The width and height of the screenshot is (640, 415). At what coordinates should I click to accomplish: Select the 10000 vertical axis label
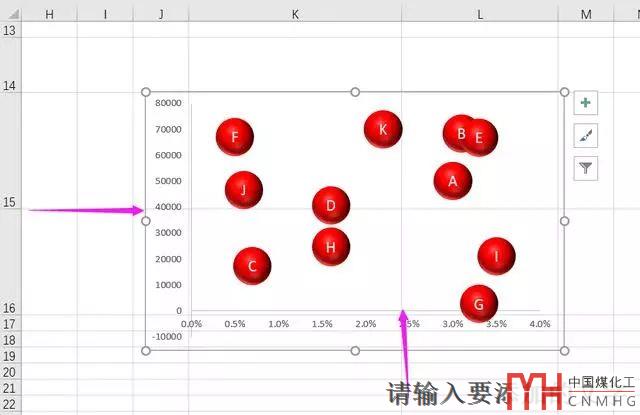pos(168,285)
